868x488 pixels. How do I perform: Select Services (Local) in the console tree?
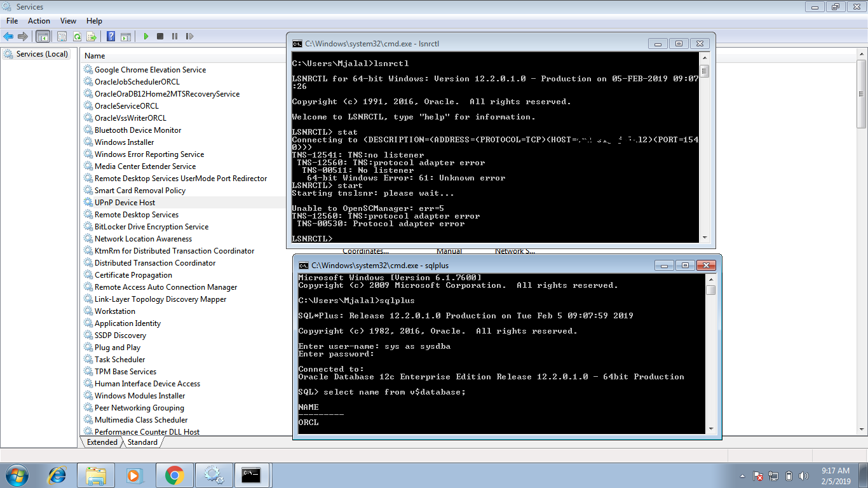click(42, 54)
